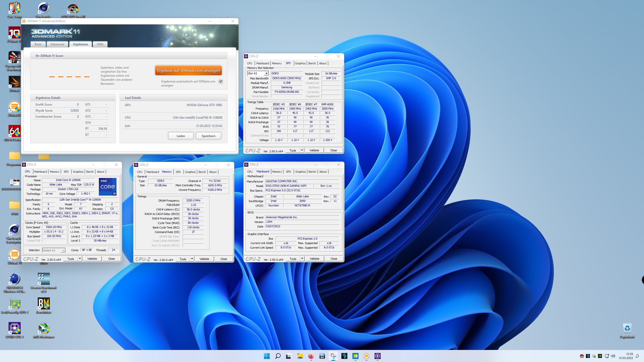Image resolution: width=644 pixels, height=362 pixels.
Task: Open the Hilfe tab in 3DMark 11
Action: [x=100, y=44]
